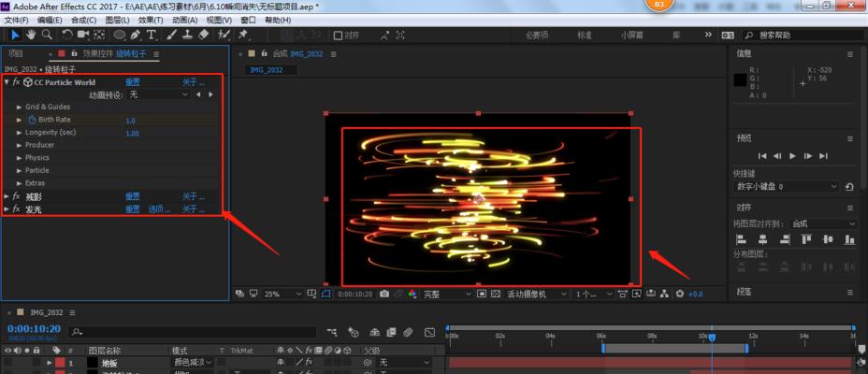Click the blue current time indicator in timeline
The width and height of the screenshot is (868, 374).
point(712,338)
